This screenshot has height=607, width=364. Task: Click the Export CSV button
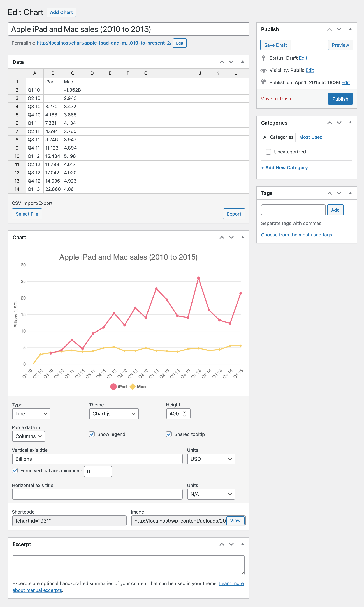pos(234,214)
